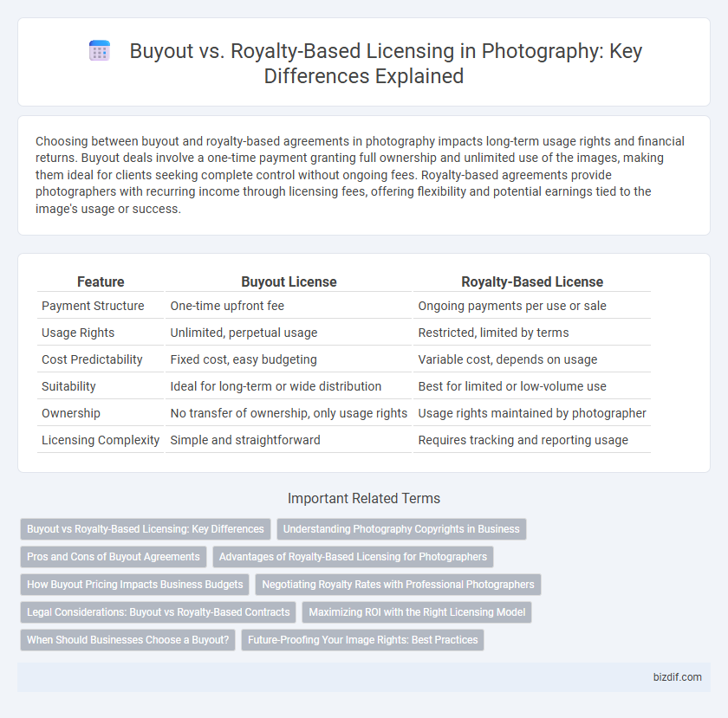Open 'Negotiating Royalty Rates with Professional Photographers' tag
This screenshot has width=728, height=718.
click(398, 585)
